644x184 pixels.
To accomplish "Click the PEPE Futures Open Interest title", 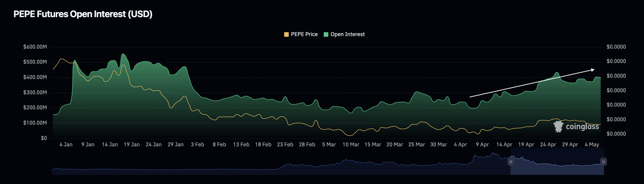I will pos(83,14).
